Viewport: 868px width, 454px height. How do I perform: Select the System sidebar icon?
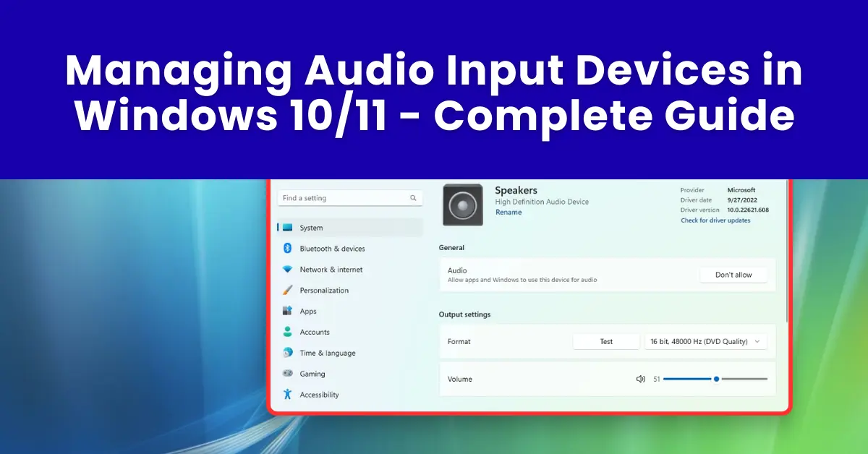tap(289, 228)
